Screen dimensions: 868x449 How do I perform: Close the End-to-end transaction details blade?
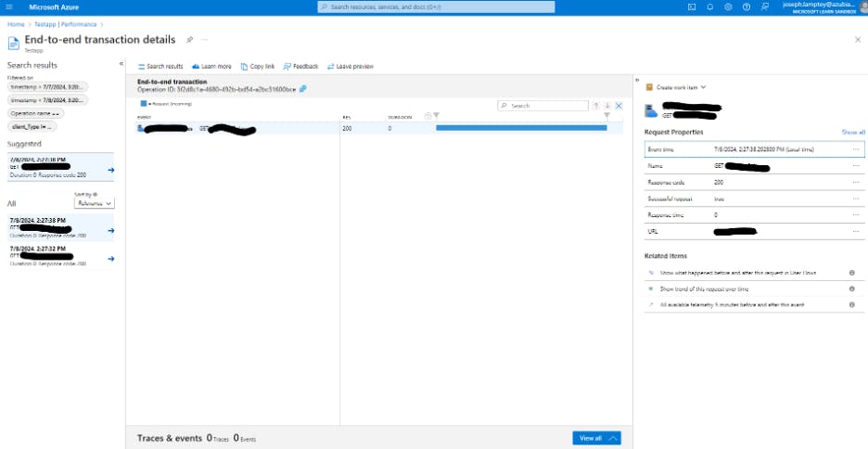click(858, 40)
